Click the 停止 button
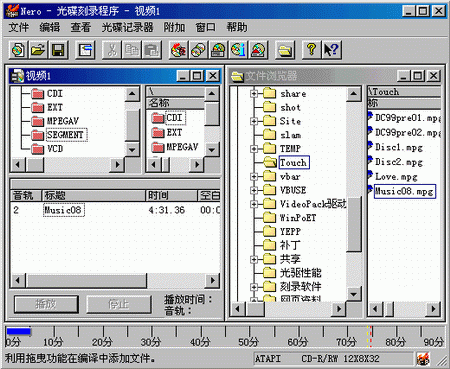450x369 pixels. point(119,304)
